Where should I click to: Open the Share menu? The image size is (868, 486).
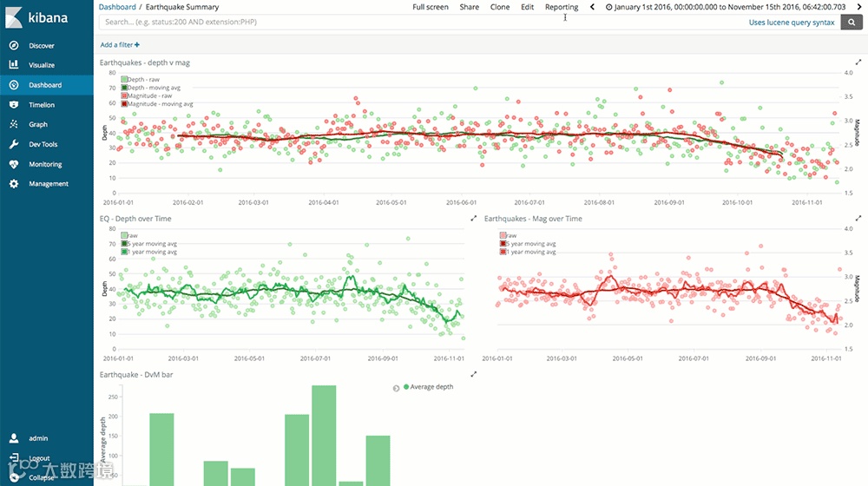[469, 7]
